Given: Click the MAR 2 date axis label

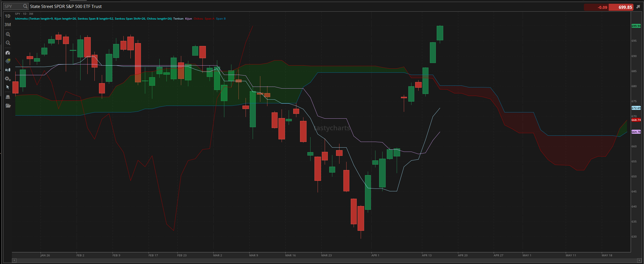Looking at the screenshot, I should pos(218,255).
